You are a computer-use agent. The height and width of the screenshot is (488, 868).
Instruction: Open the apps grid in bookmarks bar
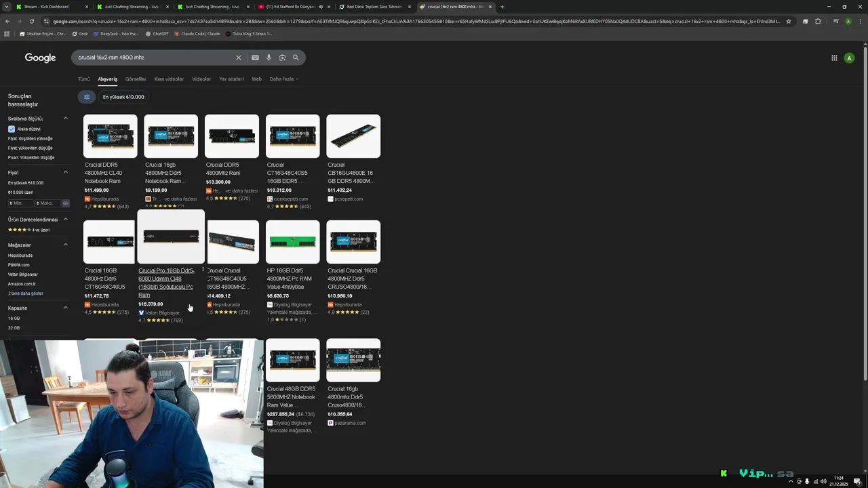pos(7,33)
